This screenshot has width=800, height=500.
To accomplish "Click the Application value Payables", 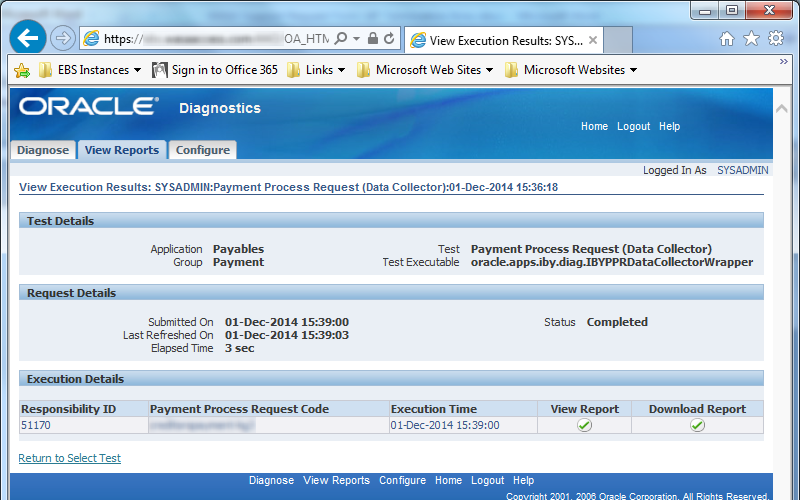I will click(238, 249).
